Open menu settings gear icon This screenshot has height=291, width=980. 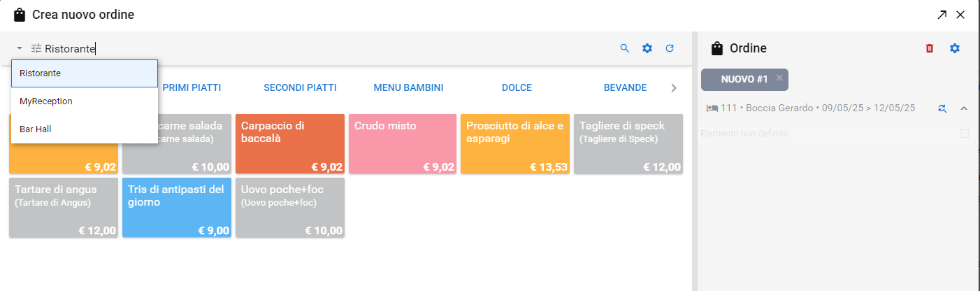(647, 48)
